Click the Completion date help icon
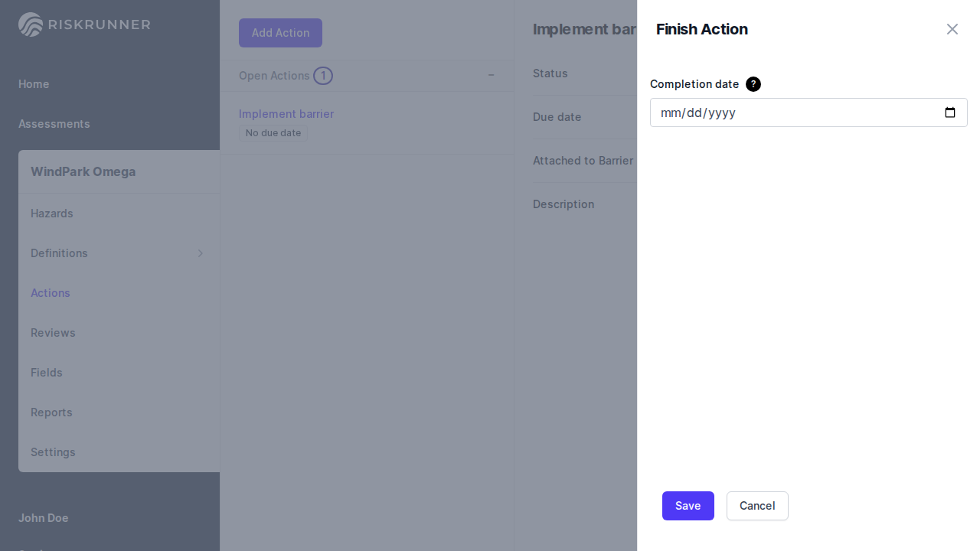Viewport: 980px width, 551px height. 753,84
